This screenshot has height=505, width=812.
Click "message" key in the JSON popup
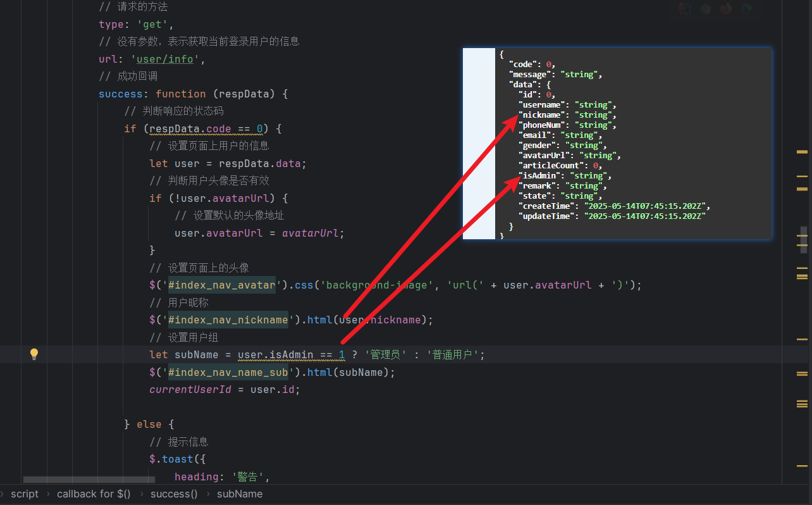click(x=529, y=75)
